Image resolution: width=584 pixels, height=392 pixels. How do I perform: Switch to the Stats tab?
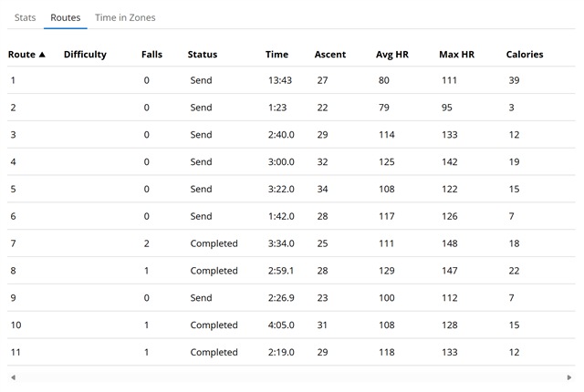click(25, 17)
